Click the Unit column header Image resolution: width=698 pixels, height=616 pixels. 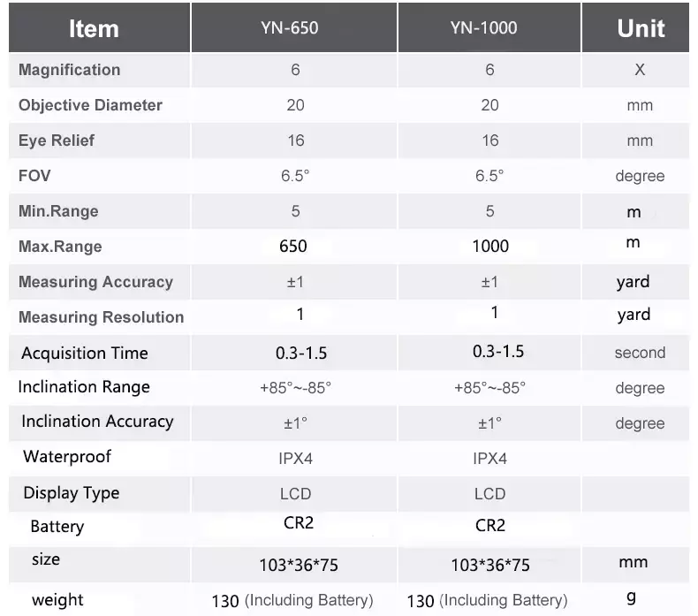pos(641,29)
